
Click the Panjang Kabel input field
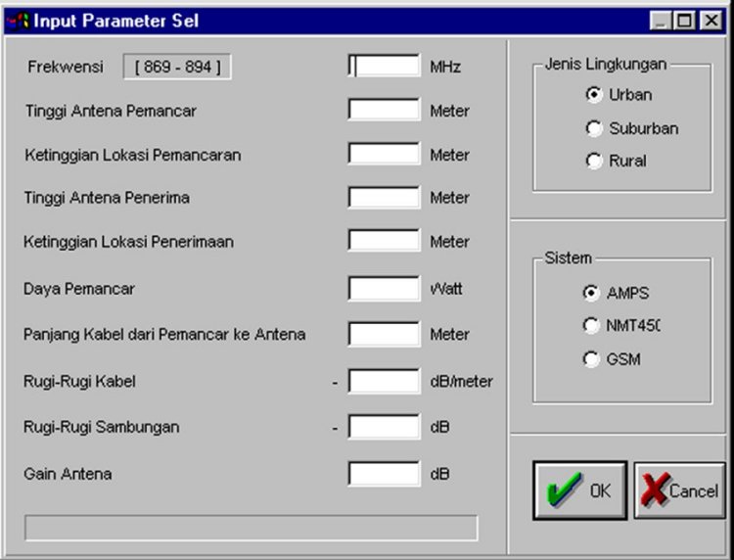384,334
